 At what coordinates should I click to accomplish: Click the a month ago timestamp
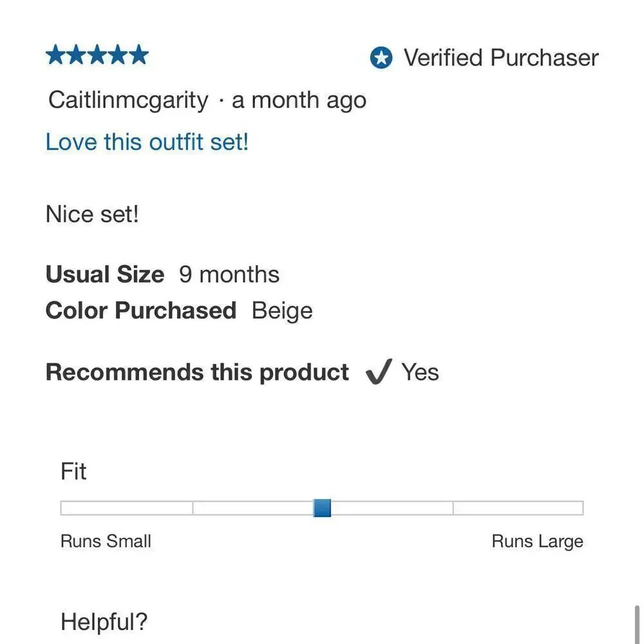coord(299,100)
